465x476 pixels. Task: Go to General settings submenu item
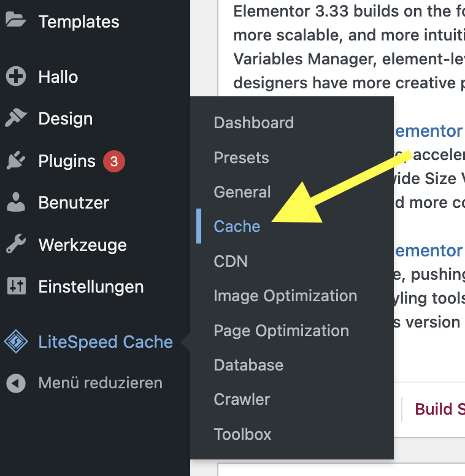242,192
